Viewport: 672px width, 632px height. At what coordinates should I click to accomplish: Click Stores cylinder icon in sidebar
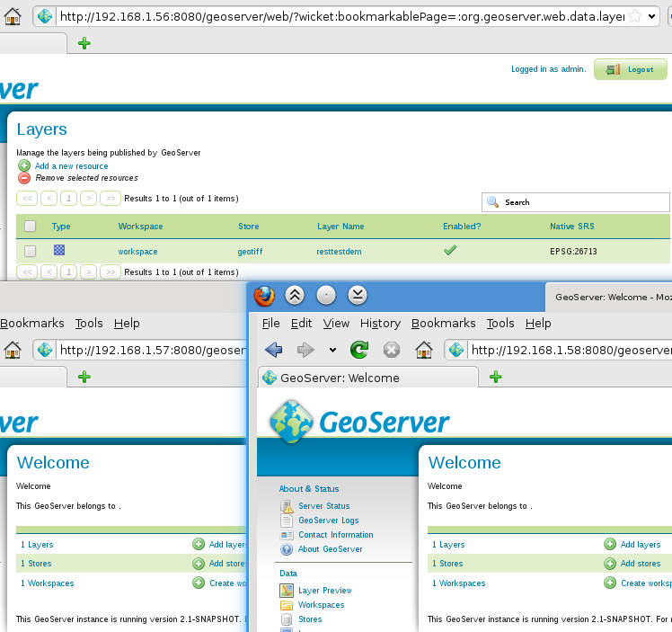click(x=287, y=619)
